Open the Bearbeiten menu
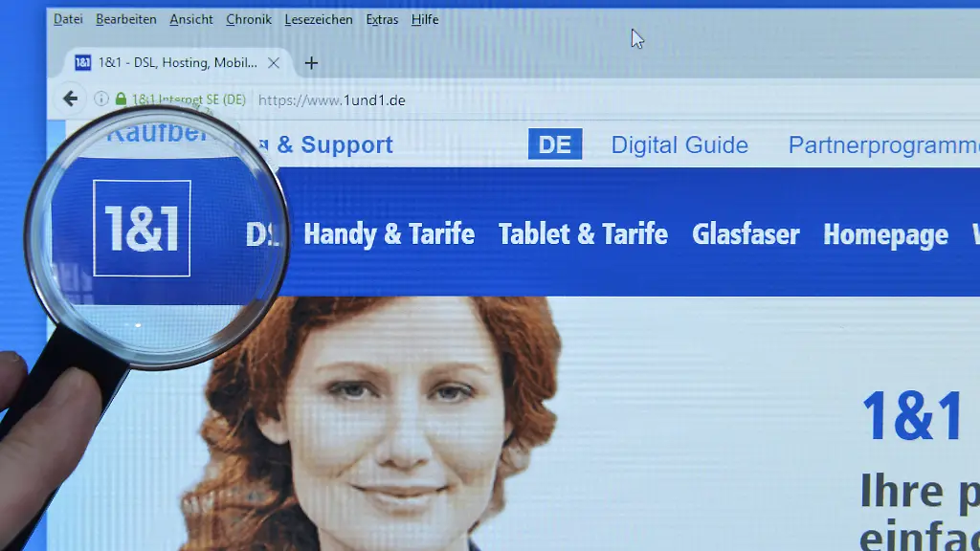The height and width of the screenshot is (551, 980). pyautogui.click(x=126, y=19)
